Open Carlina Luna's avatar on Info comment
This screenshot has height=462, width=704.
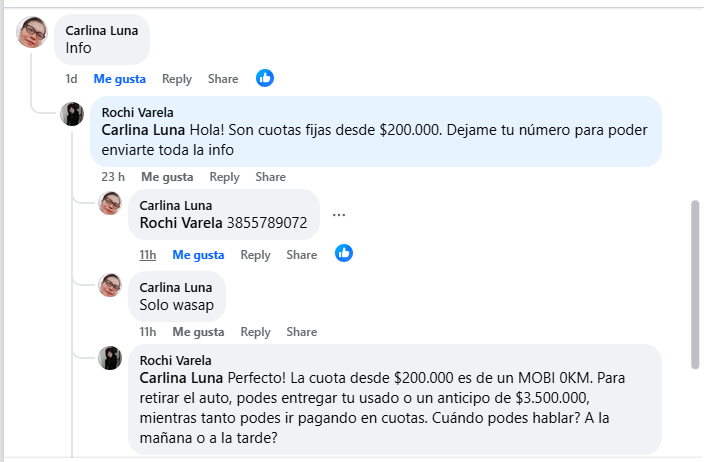[x=32, y=32]
